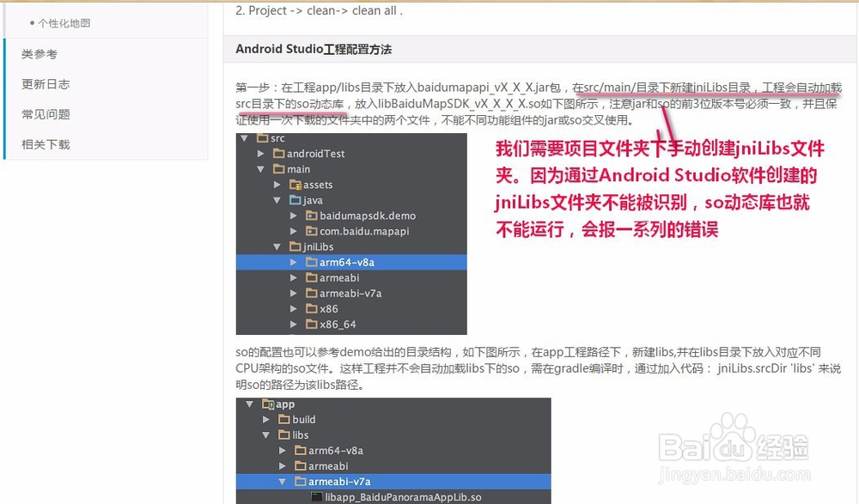Image resolution: width=859 pixels, height=504 pixels.
Task: Expand the x86 folder arrow
Action: tap(294, 309)
